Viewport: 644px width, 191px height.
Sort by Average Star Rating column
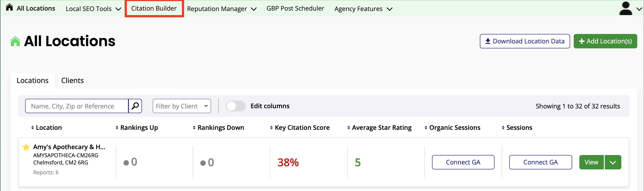point(381,128)
